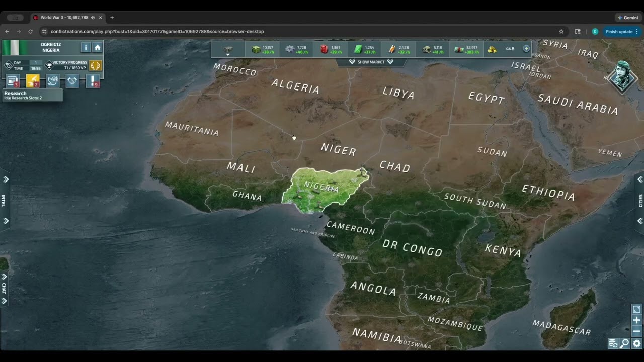Screen dimensions: 644x362
Task: Open the Cities side tab
Action: [640, 200]
